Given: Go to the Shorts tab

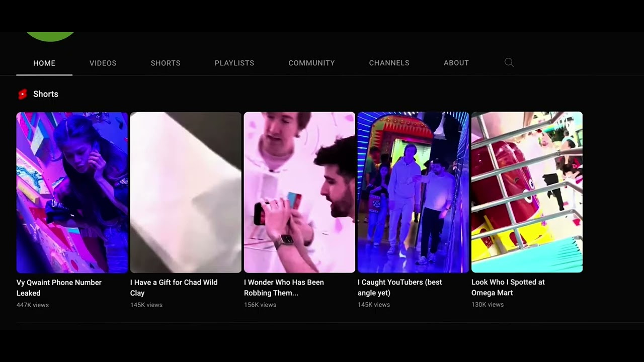Looking at the screenshot, I should click(x=166, y=63).
